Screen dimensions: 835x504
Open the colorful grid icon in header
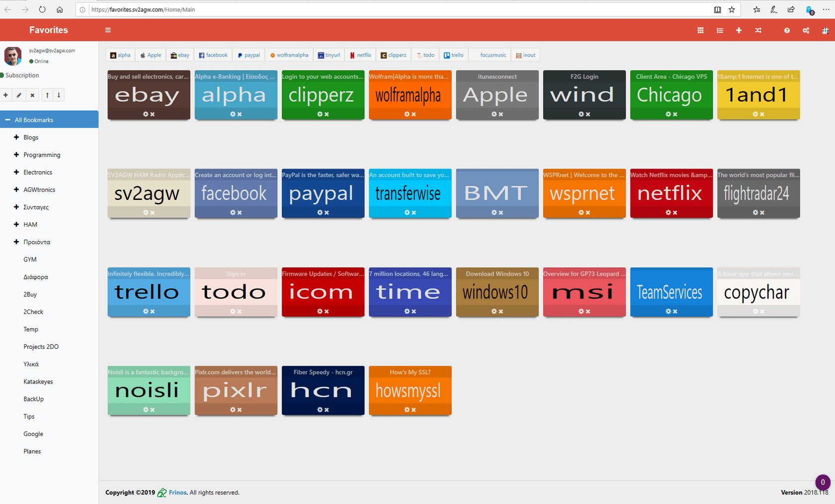tap(825, 30)
